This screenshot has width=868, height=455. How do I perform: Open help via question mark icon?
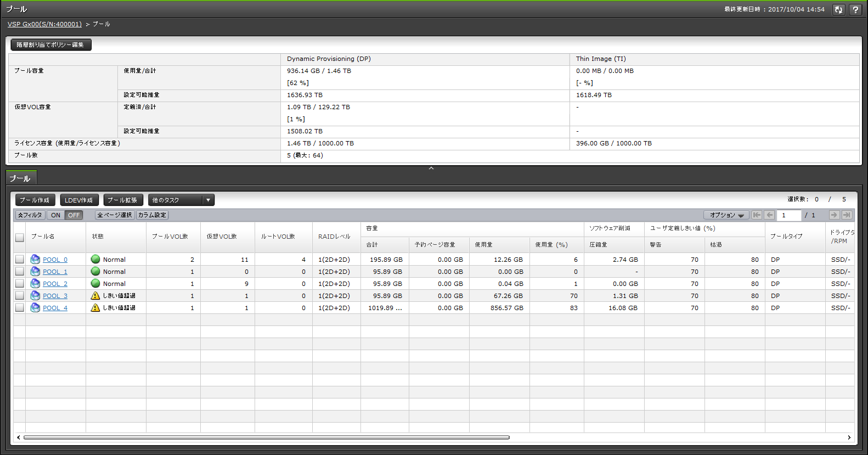pos(855,9)
